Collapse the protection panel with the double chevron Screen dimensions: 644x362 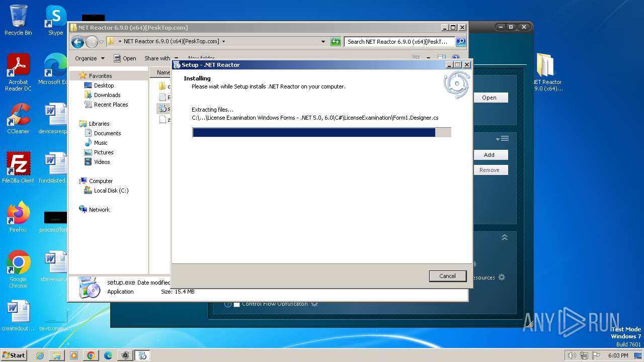point(505,237)
